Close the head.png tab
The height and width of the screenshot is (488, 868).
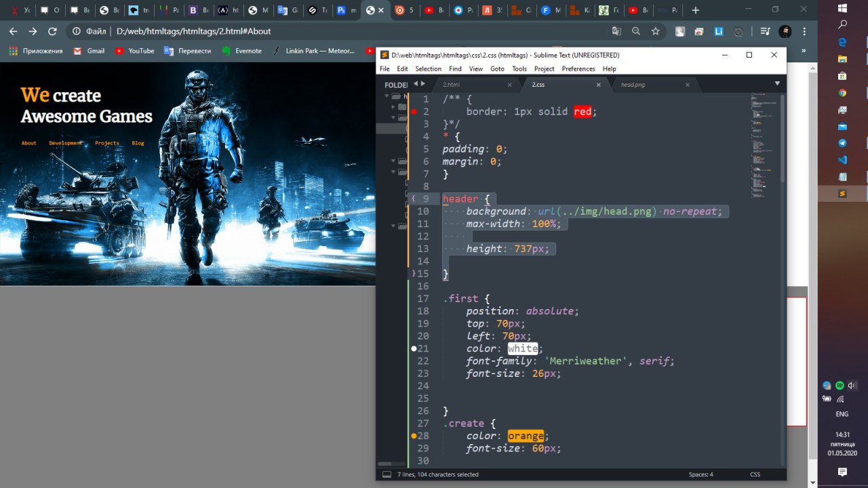pos(688,85)
